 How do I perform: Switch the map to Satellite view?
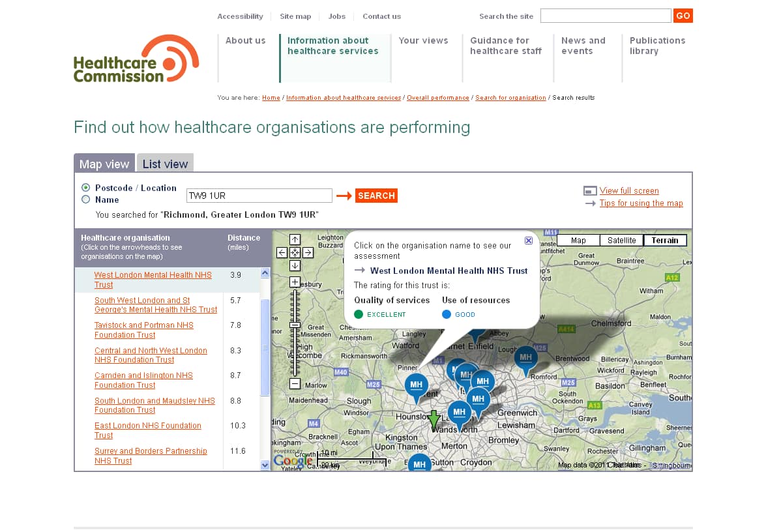621,241
